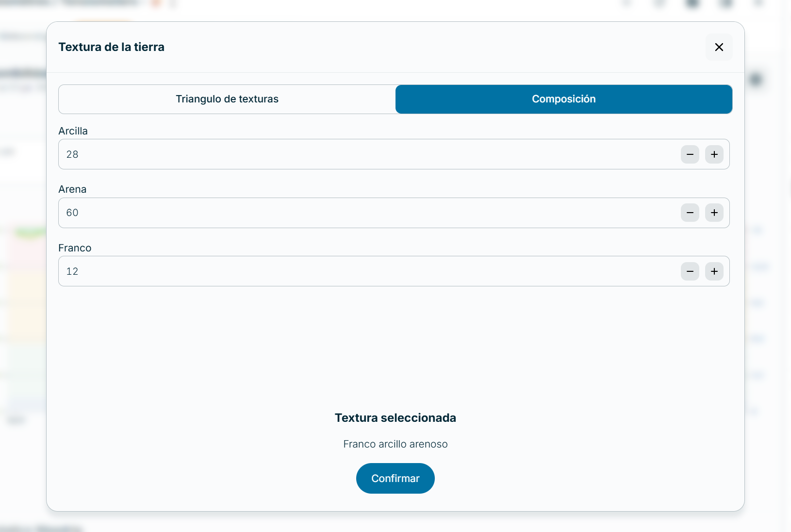The height and width of the screenshot is (532, 791).
Task: Increase the Franco value with plus
Action: [x=714, y=271]
